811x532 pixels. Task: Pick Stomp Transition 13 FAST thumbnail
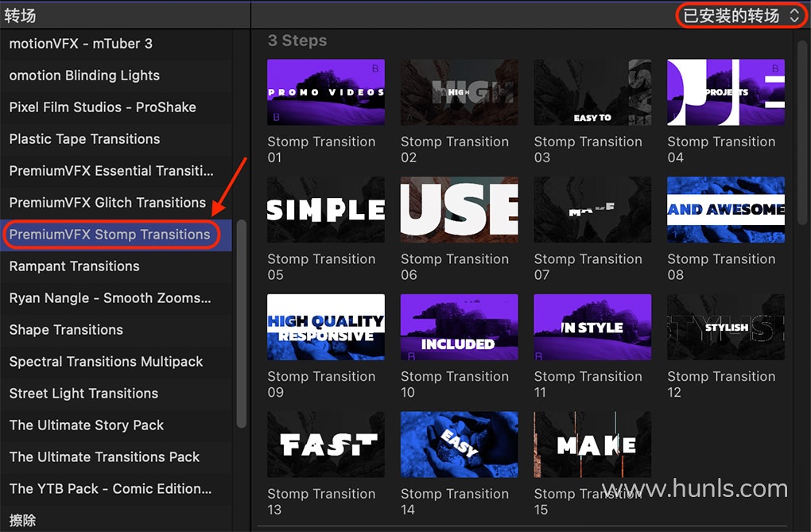click(326, 445)
